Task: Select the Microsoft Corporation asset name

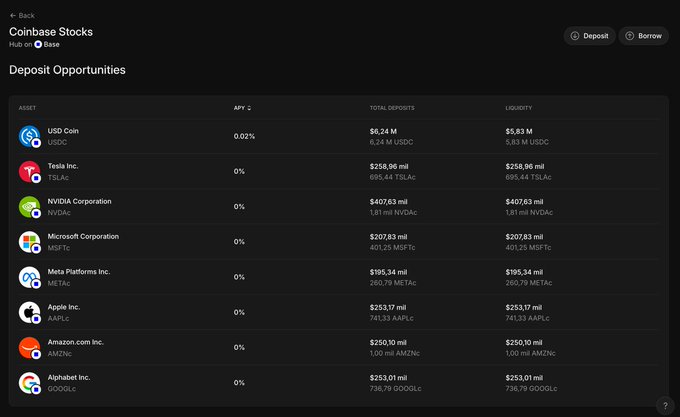Action: (83, 236)
